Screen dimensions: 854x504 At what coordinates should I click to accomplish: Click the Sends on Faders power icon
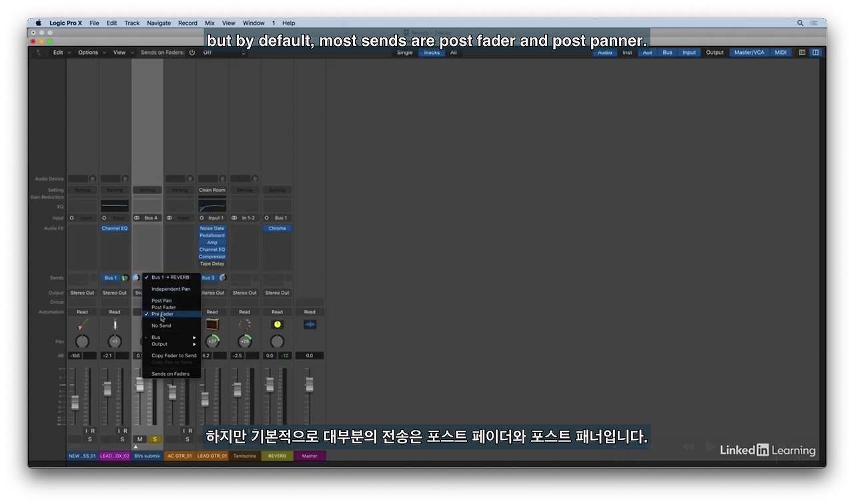(192, 53)
